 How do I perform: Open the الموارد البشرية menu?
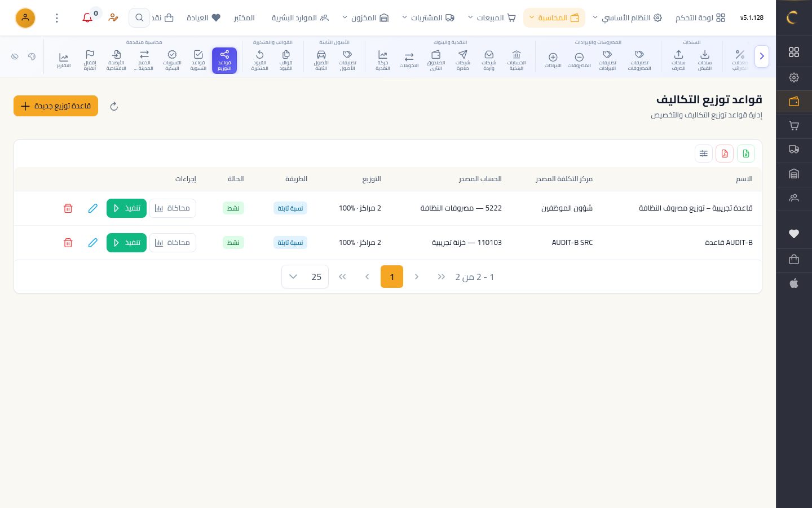click(300, 18)
